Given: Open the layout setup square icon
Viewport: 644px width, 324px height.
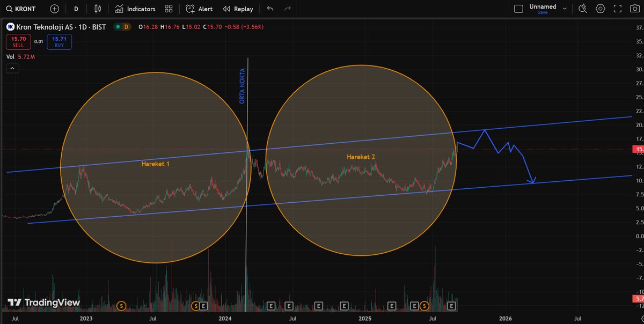Looking at the screenshot, I should 518,9.
